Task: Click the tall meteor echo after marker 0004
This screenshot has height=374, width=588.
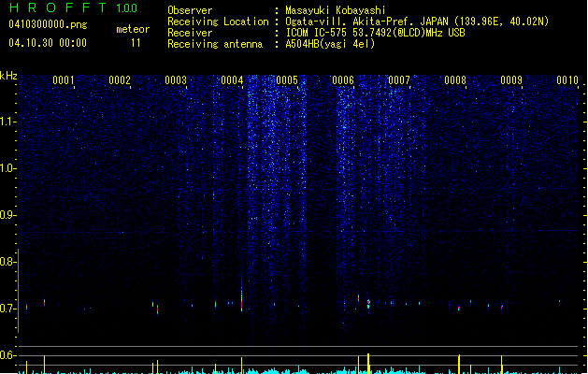Action: click(x=241, y=298)
